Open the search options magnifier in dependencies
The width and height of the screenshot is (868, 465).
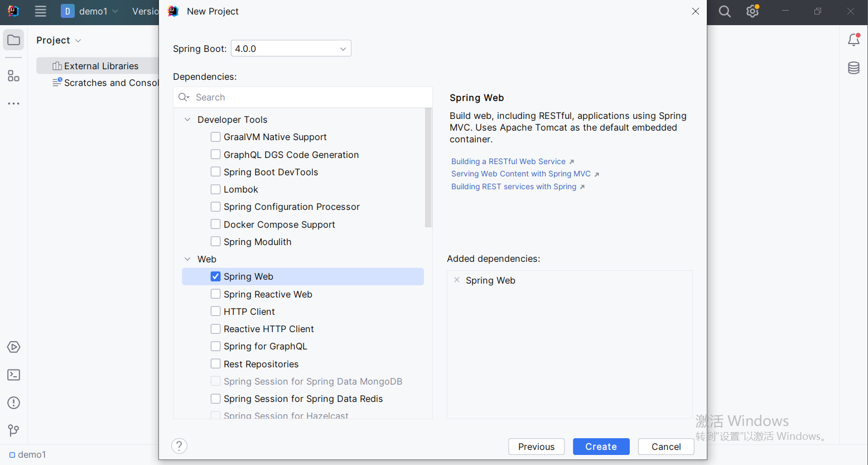pos(184,97)
